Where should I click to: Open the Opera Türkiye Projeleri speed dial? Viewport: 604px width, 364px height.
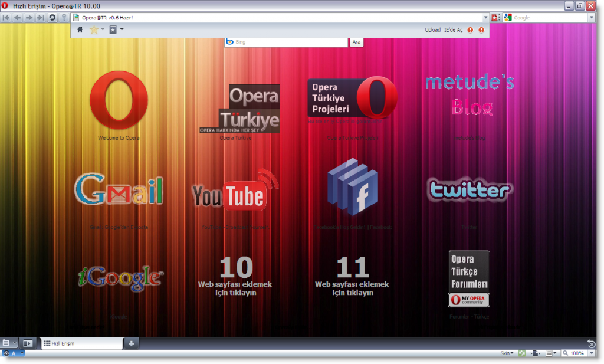click(x=353, y=99)
